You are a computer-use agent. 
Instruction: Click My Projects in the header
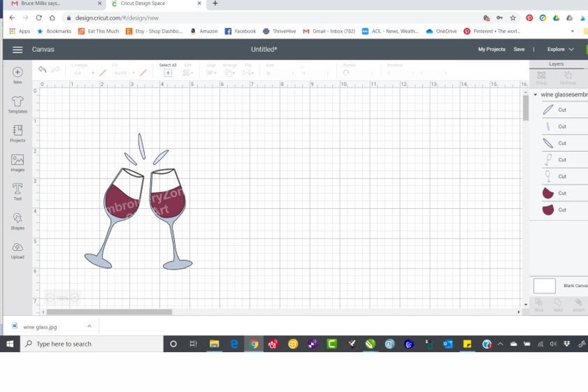492,49
